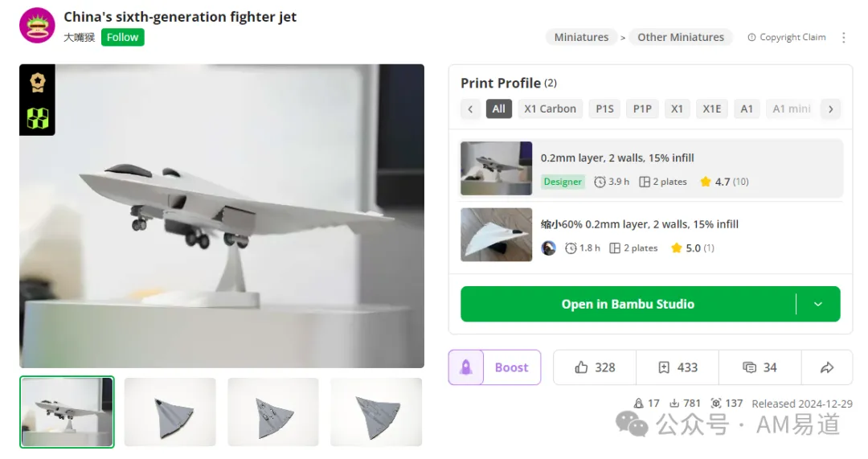868x459 pixels.
Task: Select the P1S printer filter
Action: [604, 109]
